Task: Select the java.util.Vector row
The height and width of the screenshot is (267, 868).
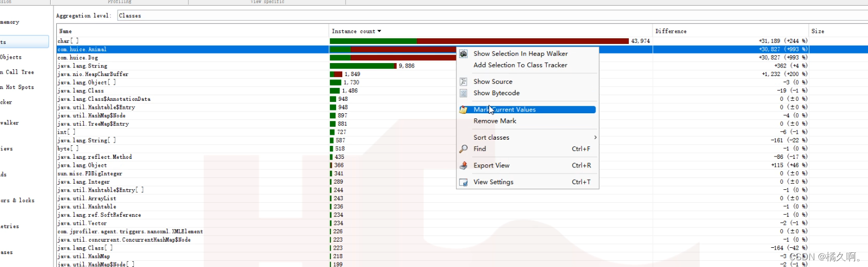Action: click(462, 223)
